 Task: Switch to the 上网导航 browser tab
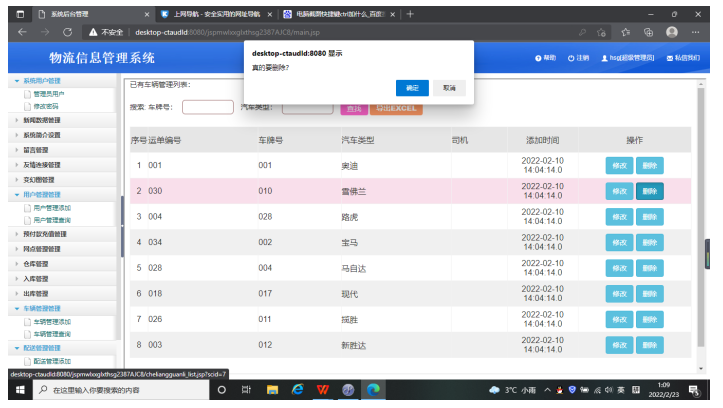click(x=216, y=14)
